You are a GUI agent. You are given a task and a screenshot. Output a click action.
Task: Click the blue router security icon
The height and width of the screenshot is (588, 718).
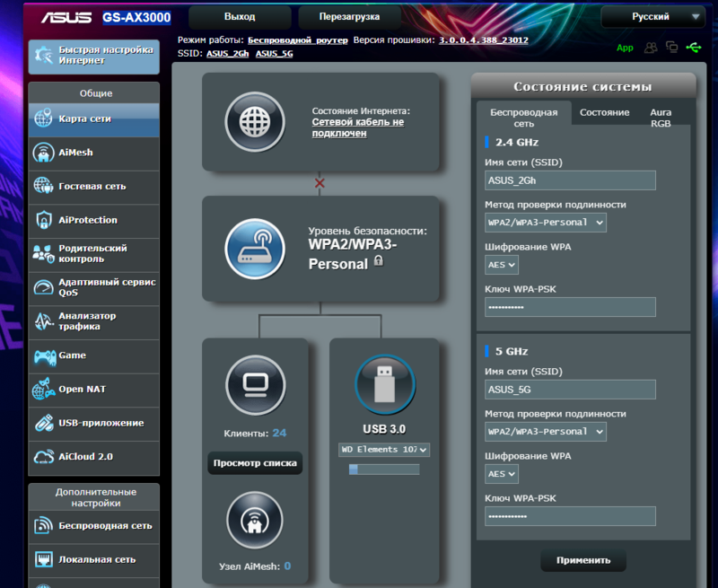[x=255, y=249]
